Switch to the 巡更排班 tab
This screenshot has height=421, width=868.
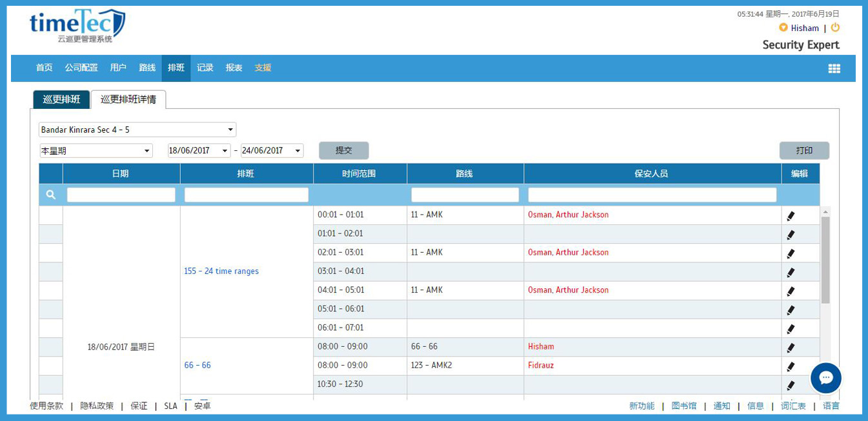(60, 99)
